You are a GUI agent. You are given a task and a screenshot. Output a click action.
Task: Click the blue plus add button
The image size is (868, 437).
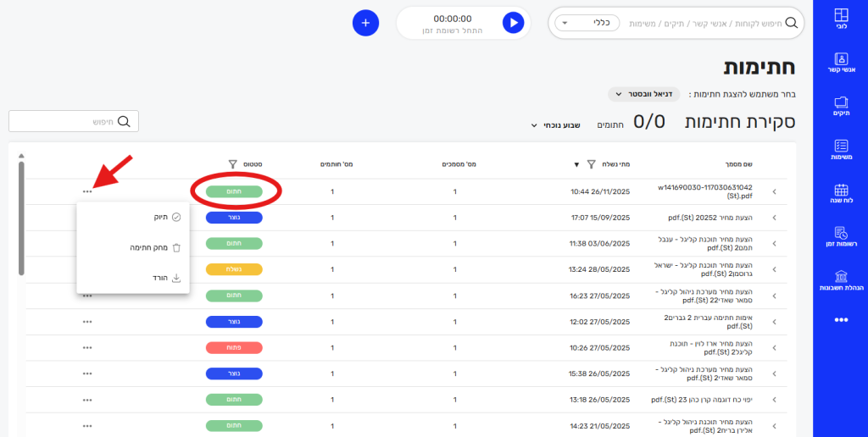365,23
